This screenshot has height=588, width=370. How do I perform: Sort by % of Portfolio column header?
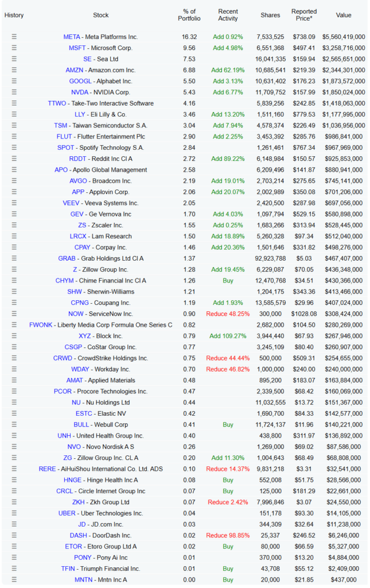pos(189,15)
